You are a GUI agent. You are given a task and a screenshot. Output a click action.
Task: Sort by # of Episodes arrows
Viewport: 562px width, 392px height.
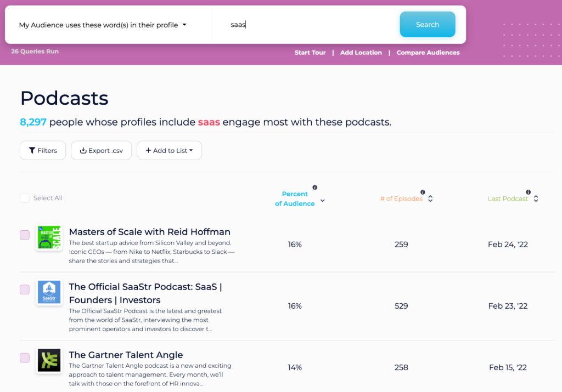coord(430,198)
